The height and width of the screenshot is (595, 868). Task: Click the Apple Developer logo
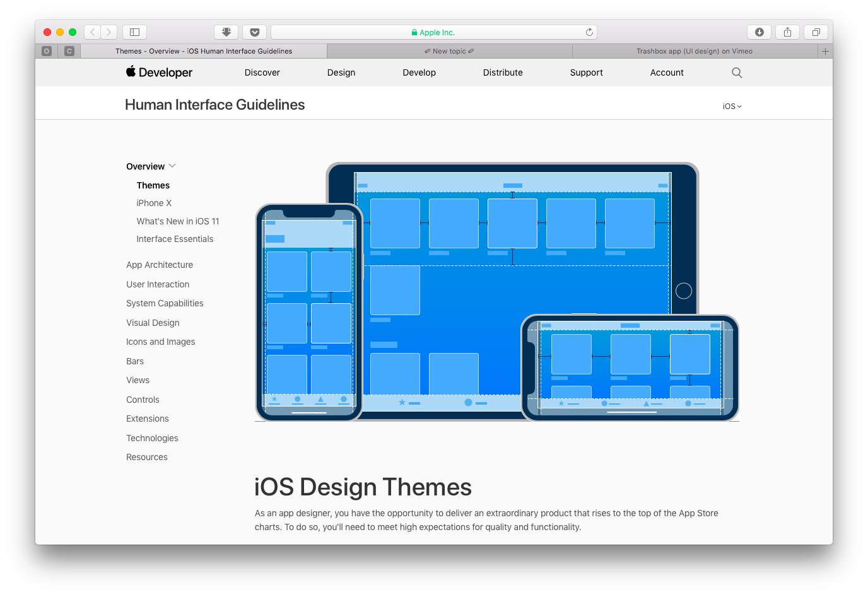pyautogui.click(x=159, y=72)
